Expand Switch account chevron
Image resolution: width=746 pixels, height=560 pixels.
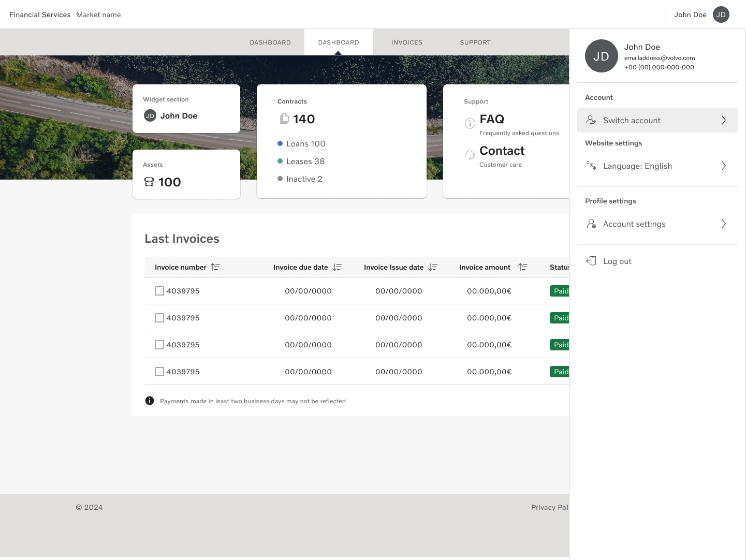(723, 120)
